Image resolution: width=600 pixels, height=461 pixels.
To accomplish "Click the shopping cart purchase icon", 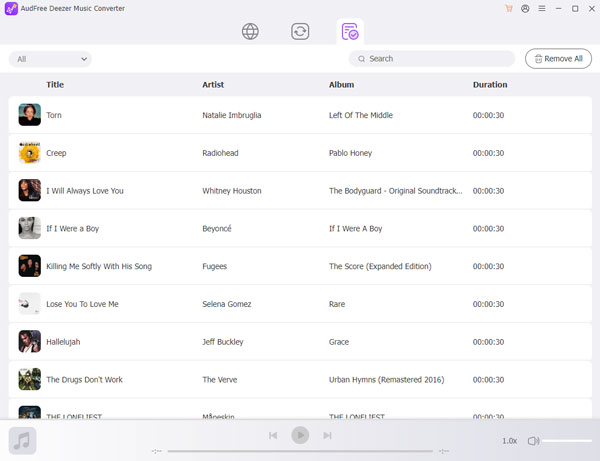I will click(x=509, y=8).
